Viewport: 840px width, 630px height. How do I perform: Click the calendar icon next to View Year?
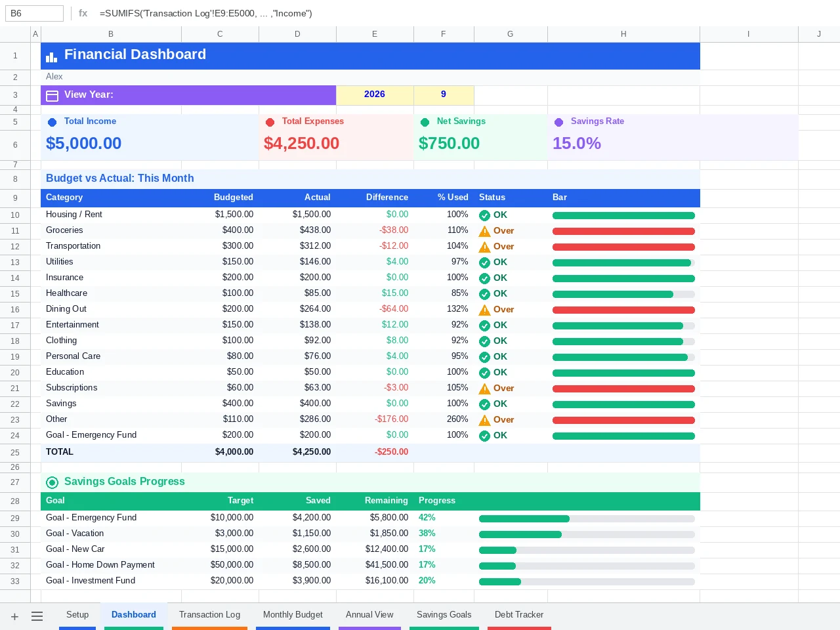point(52,96)
